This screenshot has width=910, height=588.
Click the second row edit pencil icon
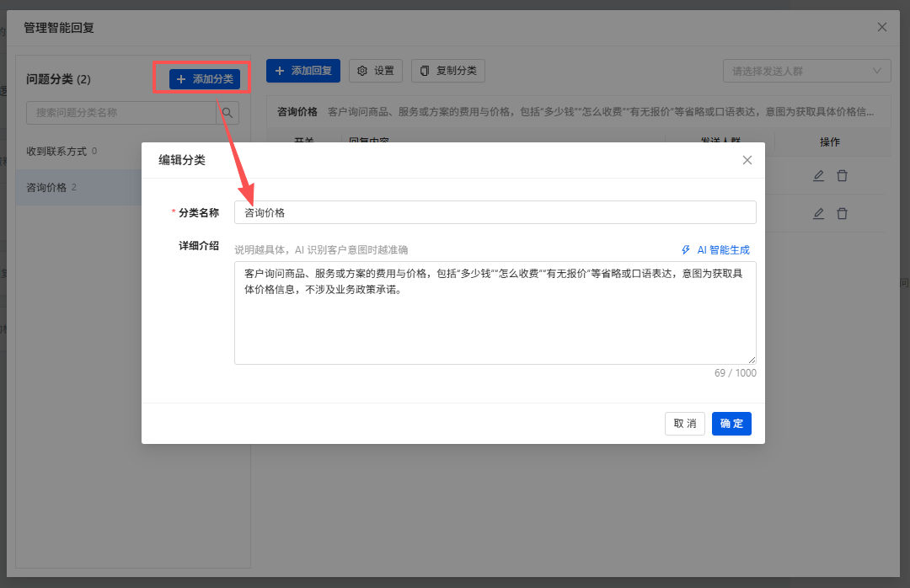[x=818, y=214]
